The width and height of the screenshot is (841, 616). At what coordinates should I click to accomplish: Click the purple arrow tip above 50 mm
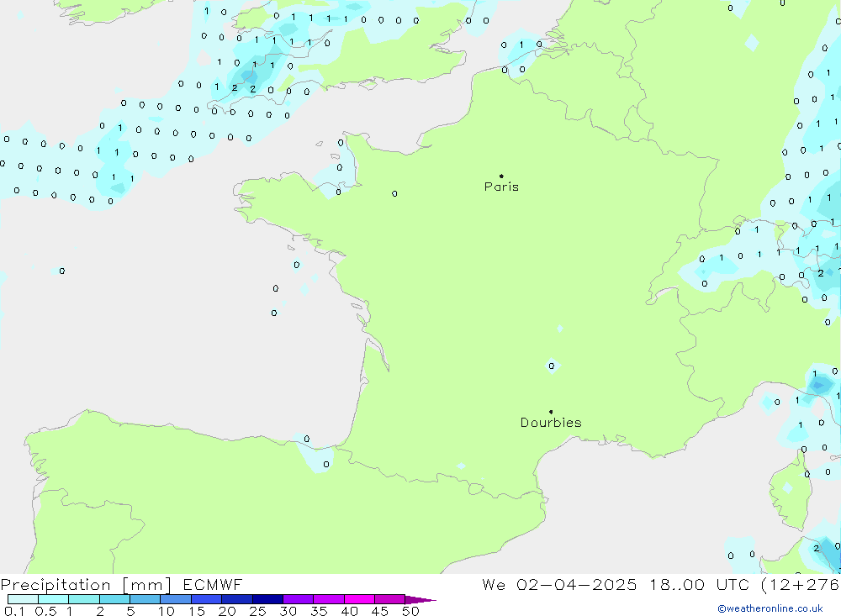point(420,600)
